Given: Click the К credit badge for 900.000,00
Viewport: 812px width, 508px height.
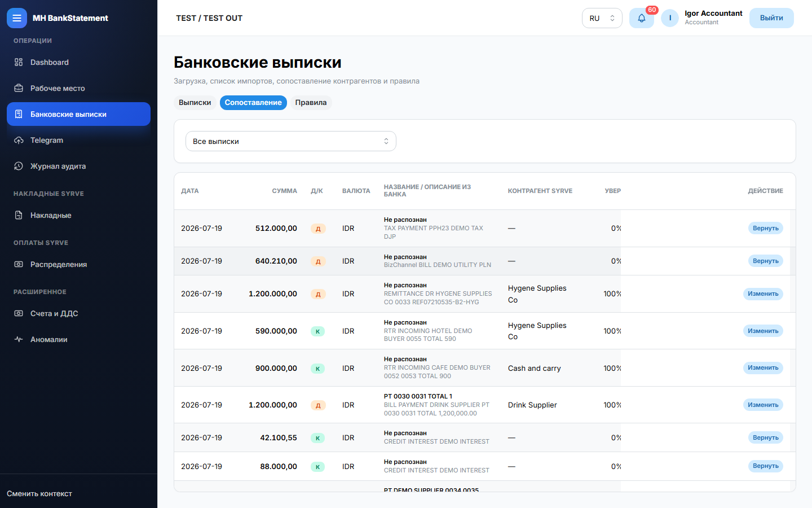Looking at the screenshot, I should (318, 369).
